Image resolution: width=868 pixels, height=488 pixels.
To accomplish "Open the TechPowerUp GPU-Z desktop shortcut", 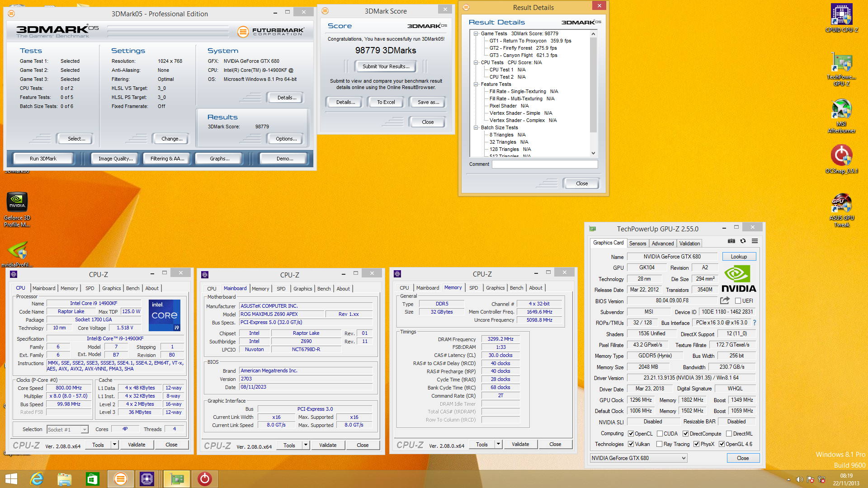I will coord(841,69).
